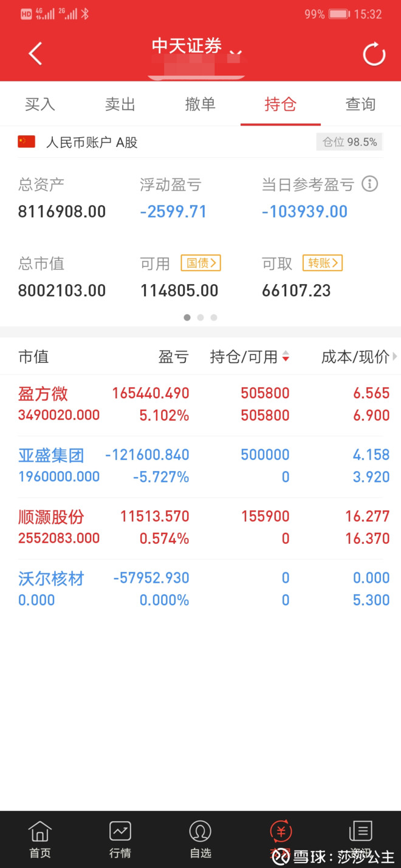
Task: Tap 可取 value 66107.23
Action: tap(296, 291)
